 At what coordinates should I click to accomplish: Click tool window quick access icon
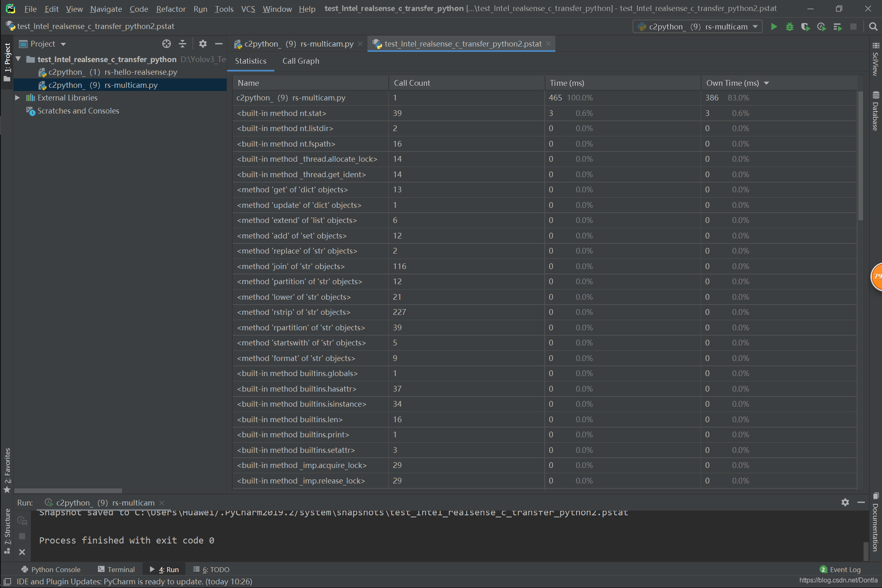tap(7, 582)
